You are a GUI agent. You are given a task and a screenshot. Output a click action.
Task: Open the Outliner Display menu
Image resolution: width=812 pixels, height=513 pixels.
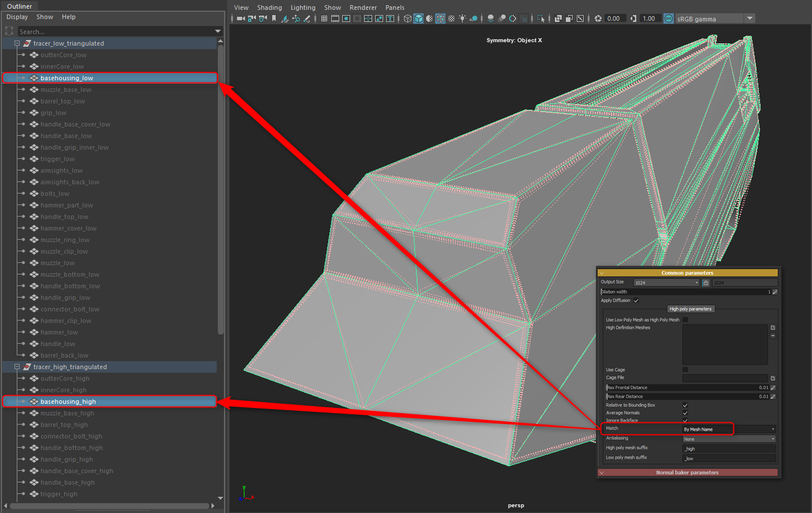17,17
